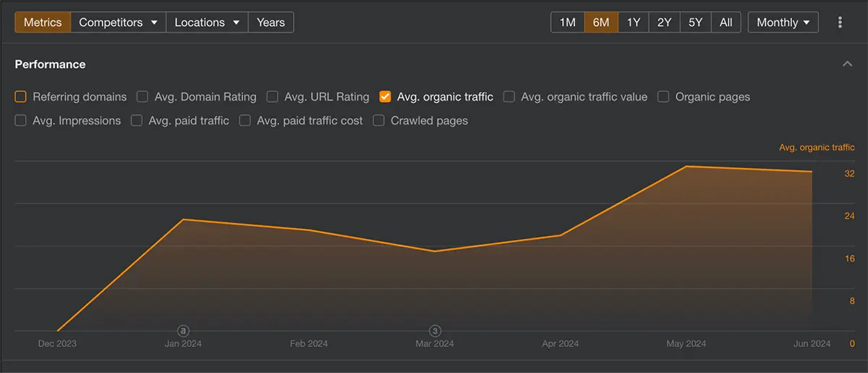Viewport: 868px width, 373px height.
Task: Click the Mar 2024 annotation marker
Action: click(435, 330)
